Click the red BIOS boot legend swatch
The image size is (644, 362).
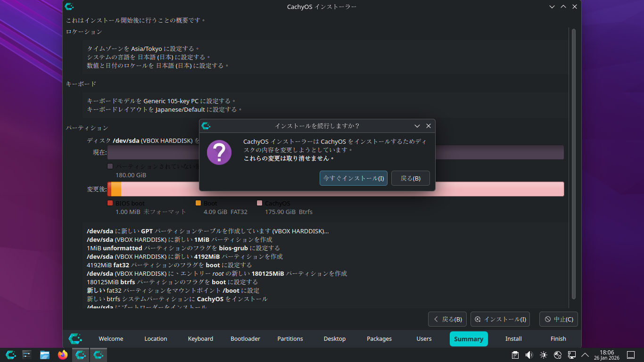110,203
